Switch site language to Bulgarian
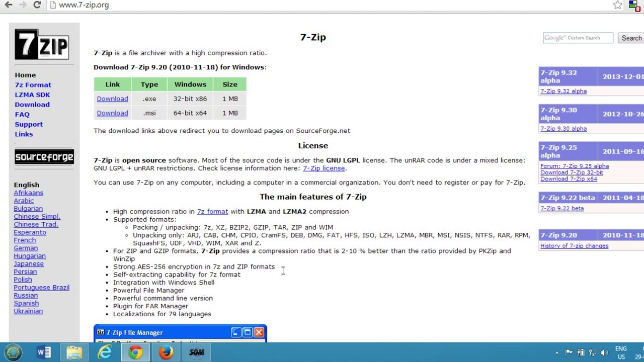The width and height of the screenshot is (644, 362). click(x=28, y=209)
